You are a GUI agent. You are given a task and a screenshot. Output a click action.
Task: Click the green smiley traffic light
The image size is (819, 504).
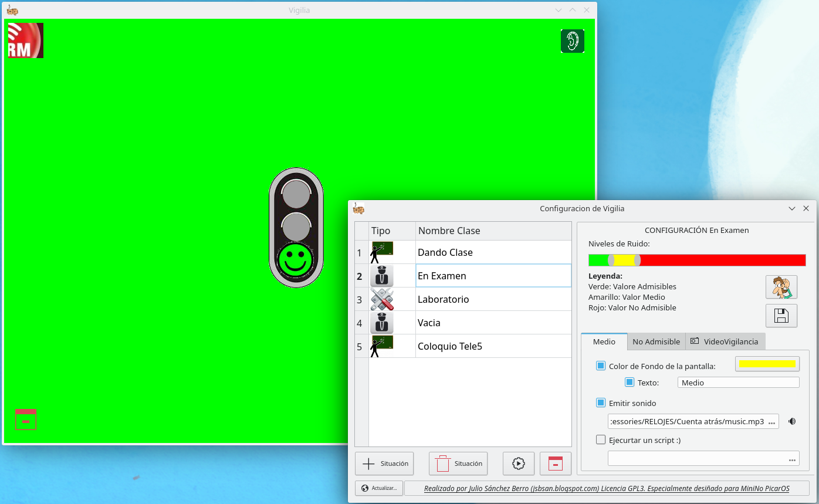[x=296, y=261]
